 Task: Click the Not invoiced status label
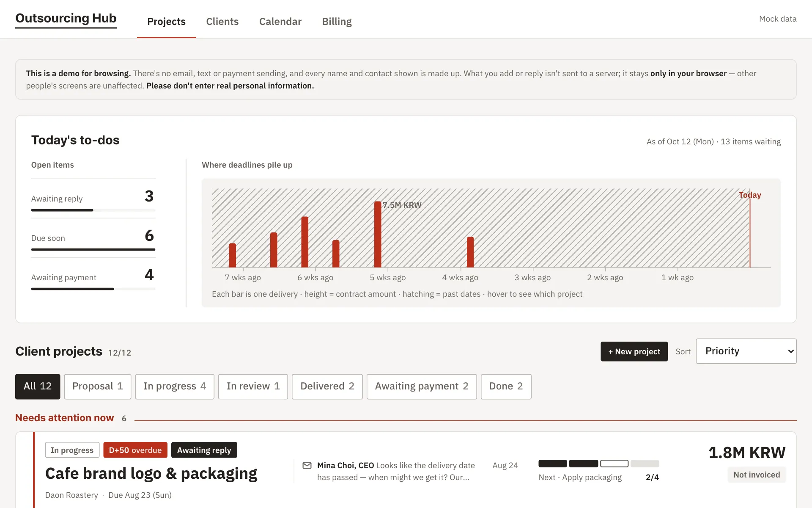[x=757, y=475]
